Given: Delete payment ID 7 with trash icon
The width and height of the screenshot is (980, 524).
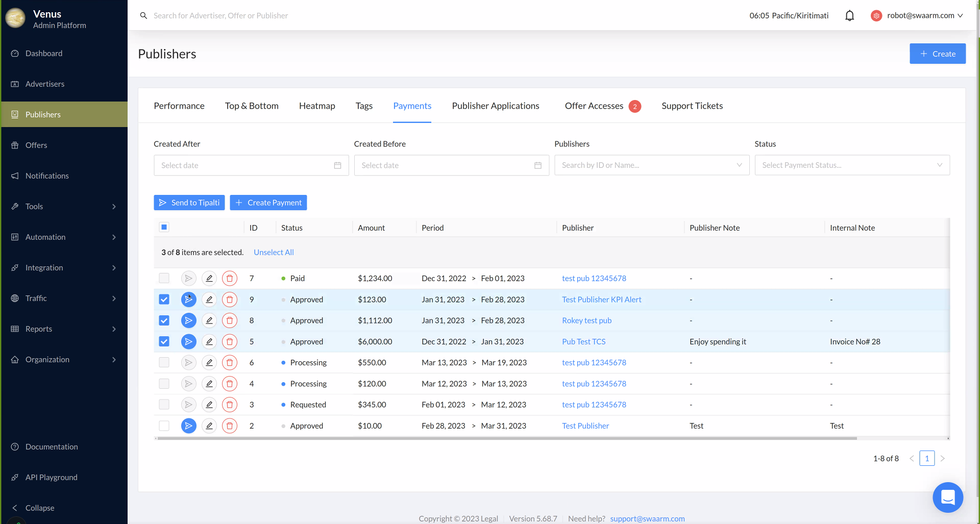Looking at the screenshot, I should coord(230,279).
